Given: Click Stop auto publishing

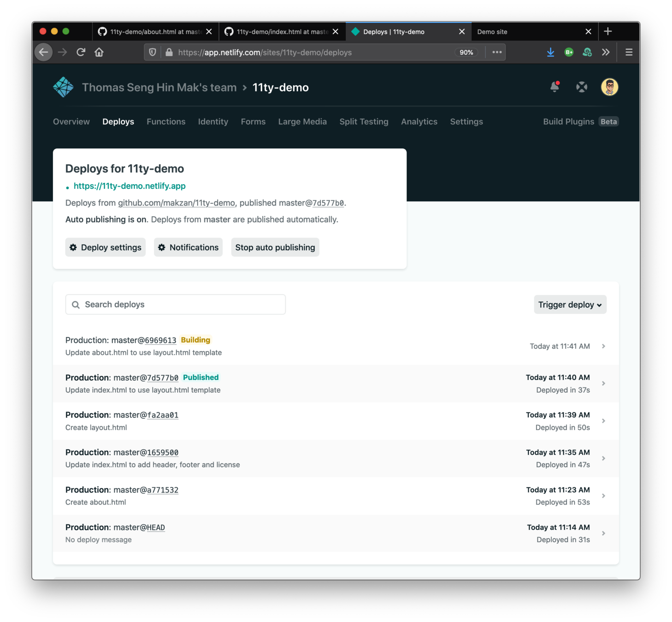Looking at the screenshot, I should pos(275,247).
